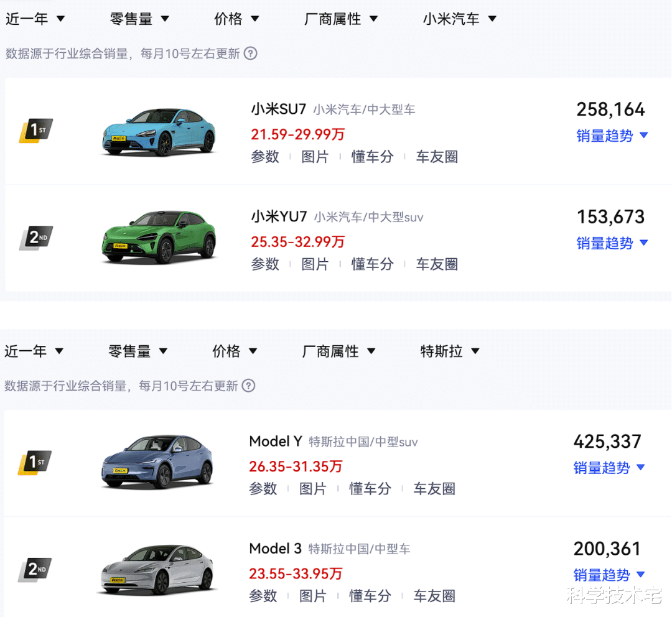Open 车友圈 for Model 3

point(434,596)
